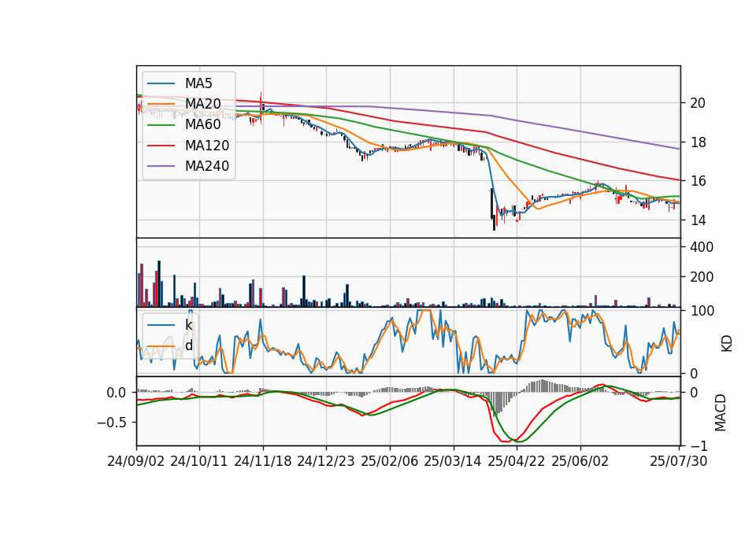Viewport: 756px width, 543px height.
Task: Click the 24/10/11 date label
Action: click(199, 461)
